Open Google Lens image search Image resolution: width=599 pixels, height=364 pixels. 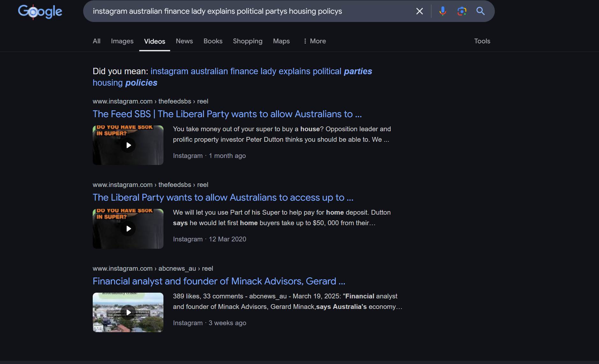pyautogui.click(x=462, y=11)
